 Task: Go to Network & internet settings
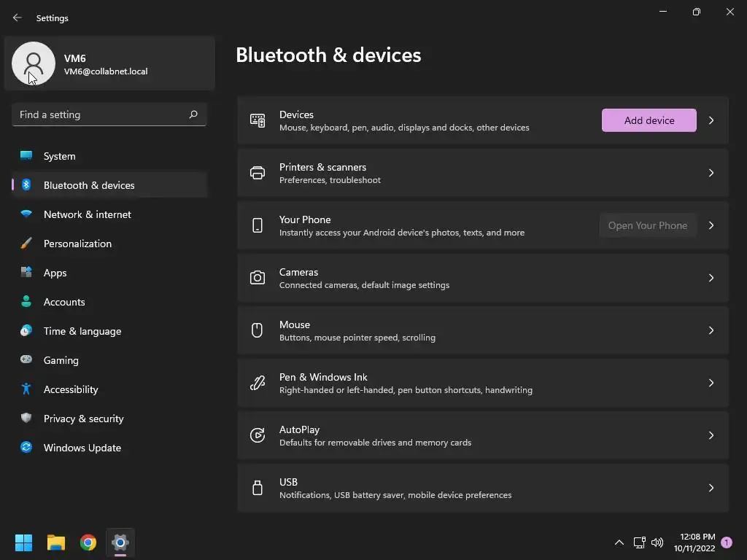pyautogui.click(x=88, y=214)
